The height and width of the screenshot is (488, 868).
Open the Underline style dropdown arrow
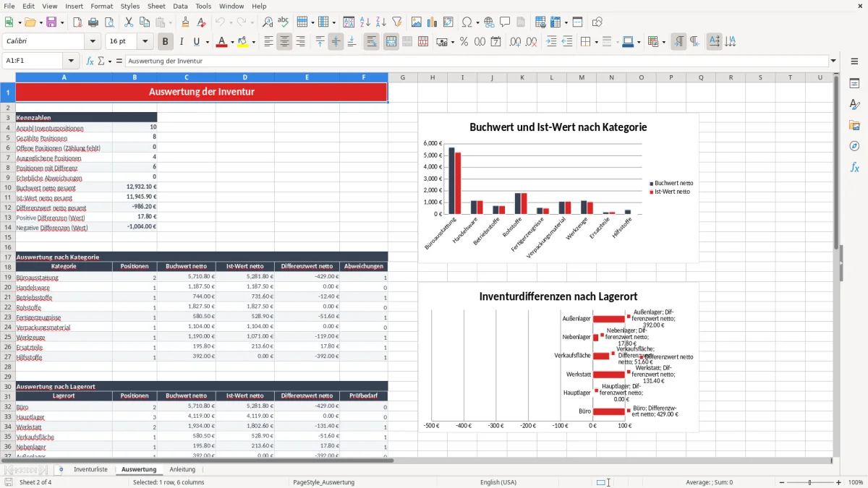[x=207, y=42]
